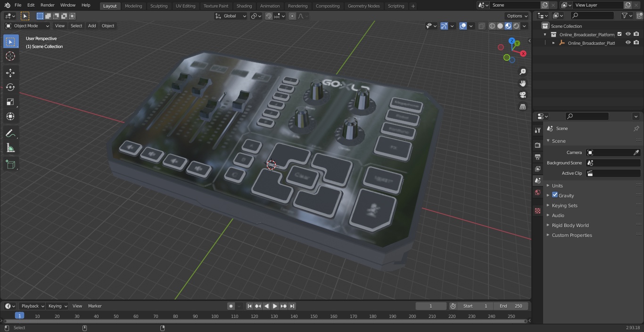This screenshot has width=644, height=332.
Task: Choose the Move tool
Action: (10, 73)
